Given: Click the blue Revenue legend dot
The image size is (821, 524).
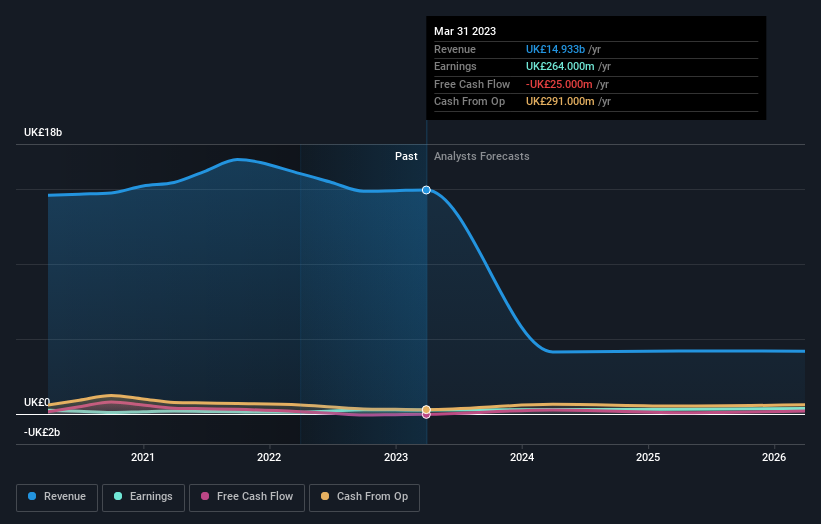Looking at the screenshot, I should (x=32, y=496).
